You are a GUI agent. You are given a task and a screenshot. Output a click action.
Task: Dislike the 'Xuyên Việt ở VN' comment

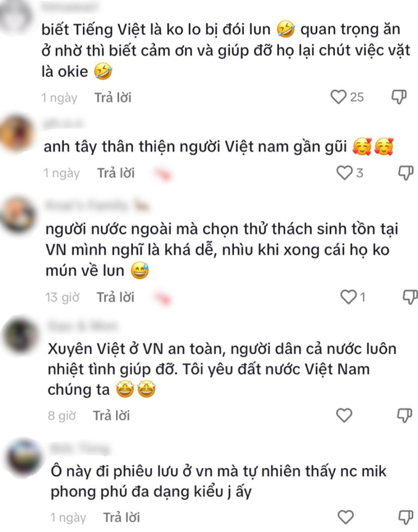(x=404, y=415)
